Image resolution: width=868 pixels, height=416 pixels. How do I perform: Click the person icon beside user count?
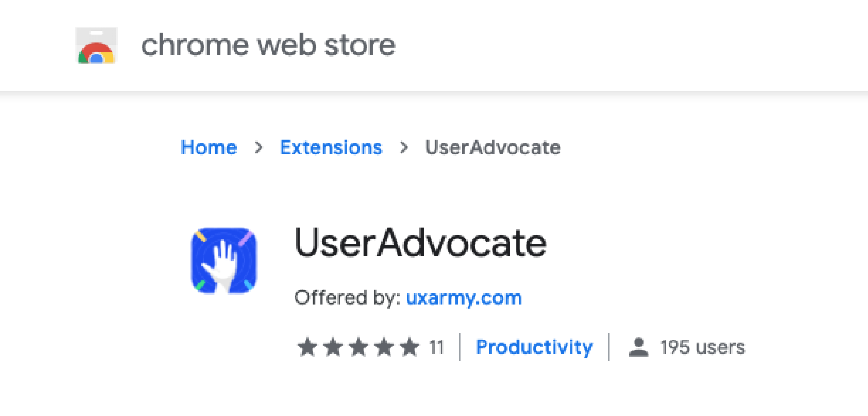coord(639,347)
